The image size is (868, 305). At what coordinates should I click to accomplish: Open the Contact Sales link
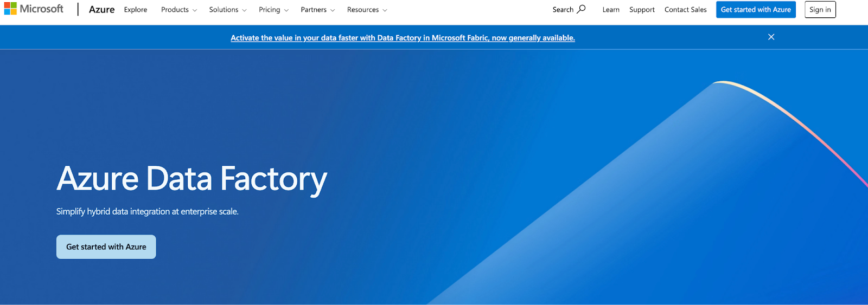686,10
